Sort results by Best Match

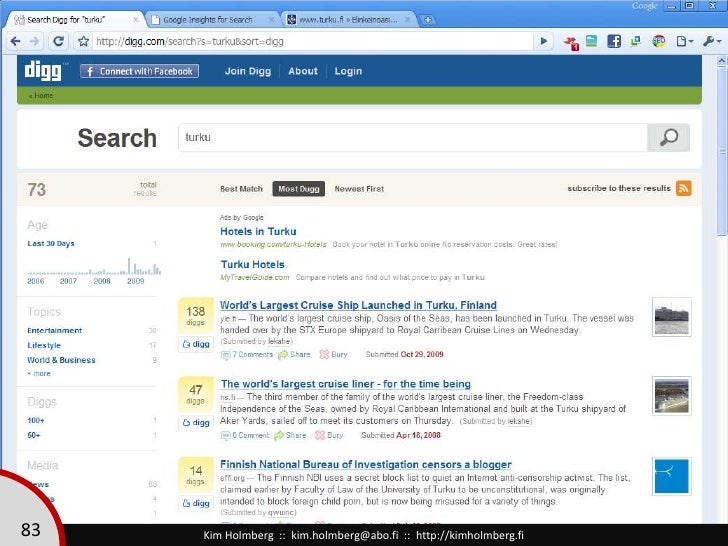[x=241, y=188]
